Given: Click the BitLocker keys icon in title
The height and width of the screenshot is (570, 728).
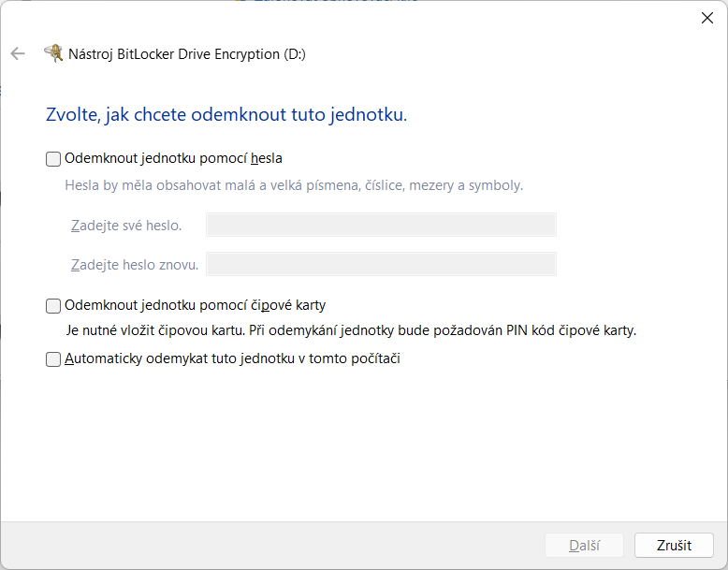Looking at the screenshot, I should (53, 53).
